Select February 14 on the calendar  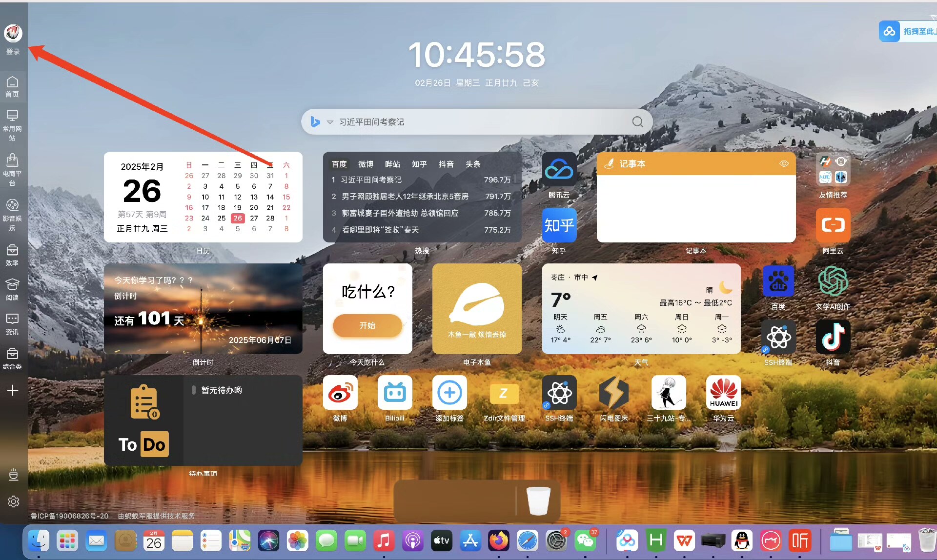click(270, 197)
